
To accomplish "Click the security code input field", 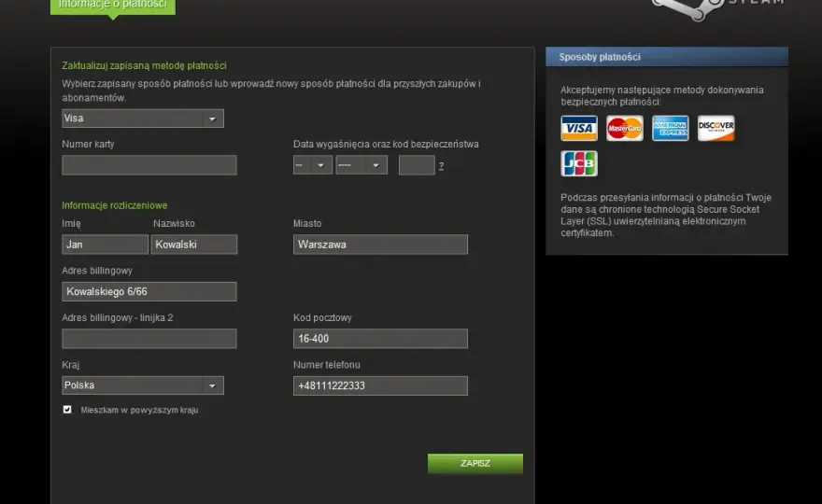I will 417,165.
